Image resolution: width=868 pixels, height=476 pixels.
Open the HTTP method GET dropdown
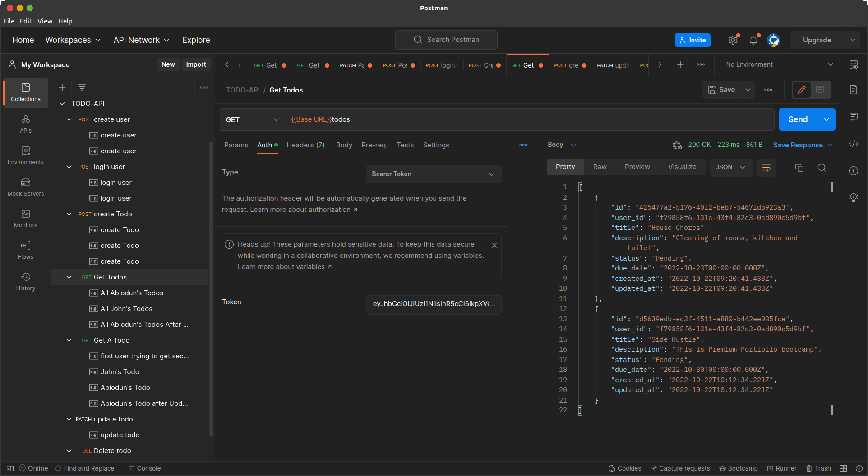coord(252,119)
